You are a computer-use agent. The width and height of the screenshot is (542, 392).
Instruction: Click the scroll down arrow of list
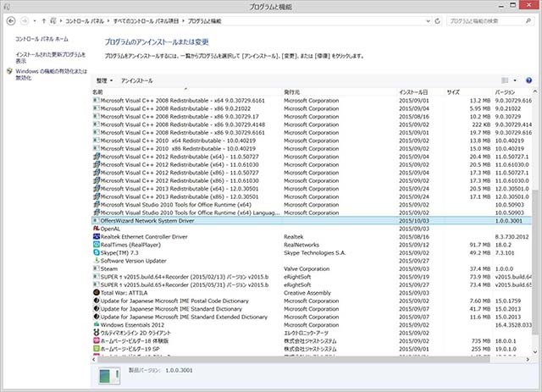pyautogui.click(x=535, y=352)
